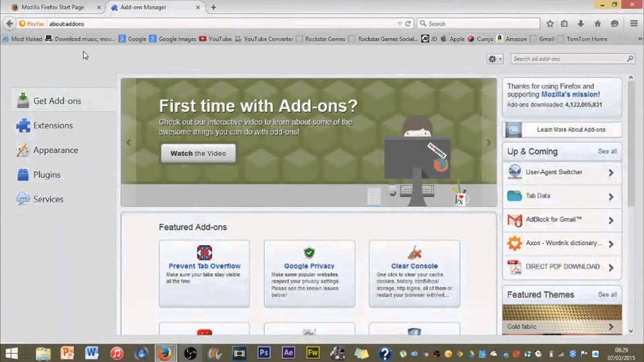Open the Amazon bookmark

[x=511, y=39]
